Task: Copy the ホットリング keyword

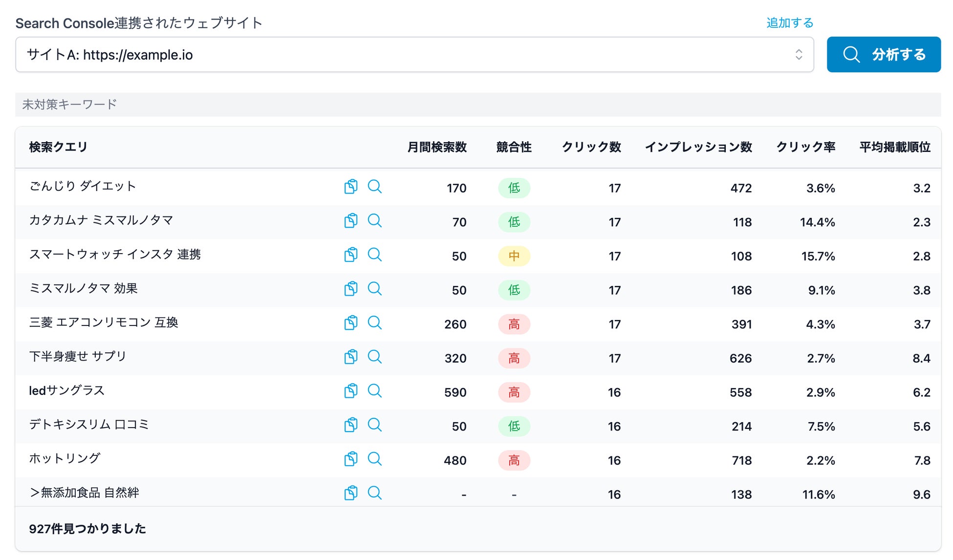Action: 350,459
